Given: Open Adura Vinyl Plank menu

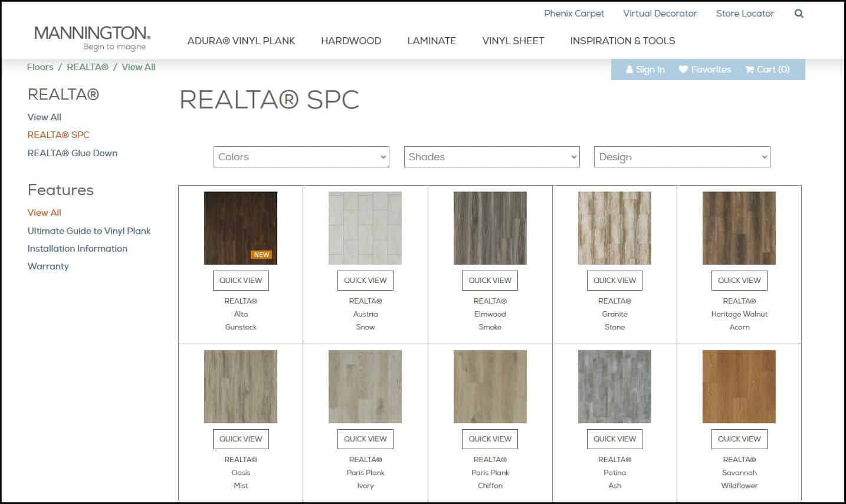Looking at the screenshot, I should (x=241, y=41).
